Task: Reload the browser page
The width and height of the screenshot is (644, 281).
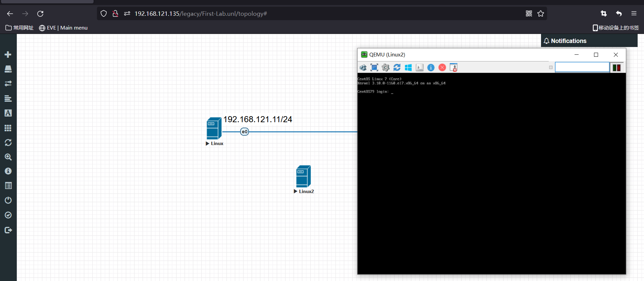Action: coord(40,14)
